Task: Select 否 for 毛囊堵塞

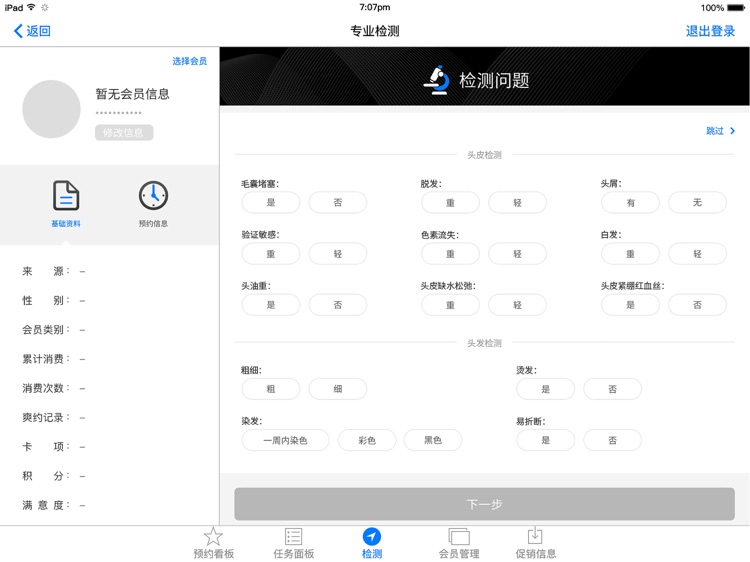Action: coord(338,202)
